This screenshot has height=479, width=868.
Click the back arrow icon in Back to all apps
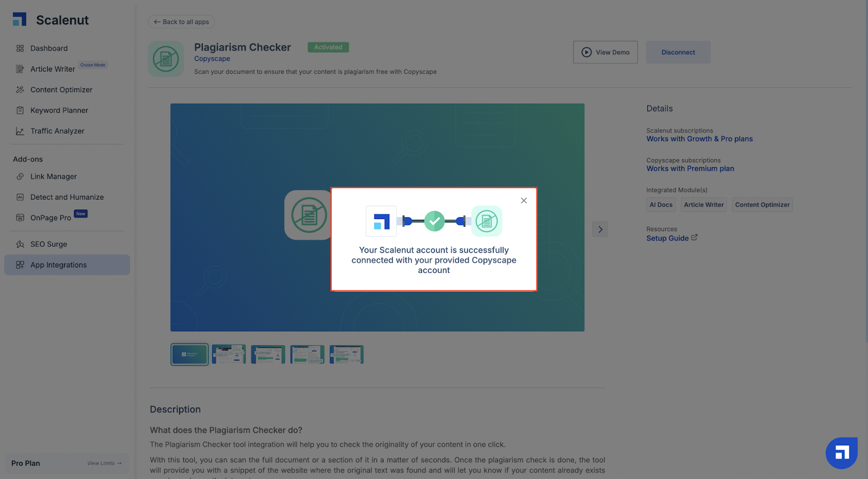tap(157, 22)
